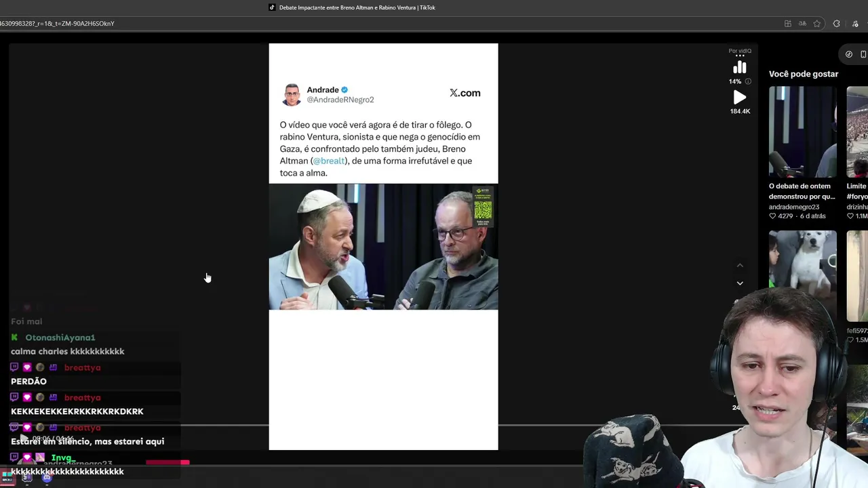Click chat message 'PERDÃO'
Image resolution: width=868 pixels, height=488 pixels.
[28, 382]
